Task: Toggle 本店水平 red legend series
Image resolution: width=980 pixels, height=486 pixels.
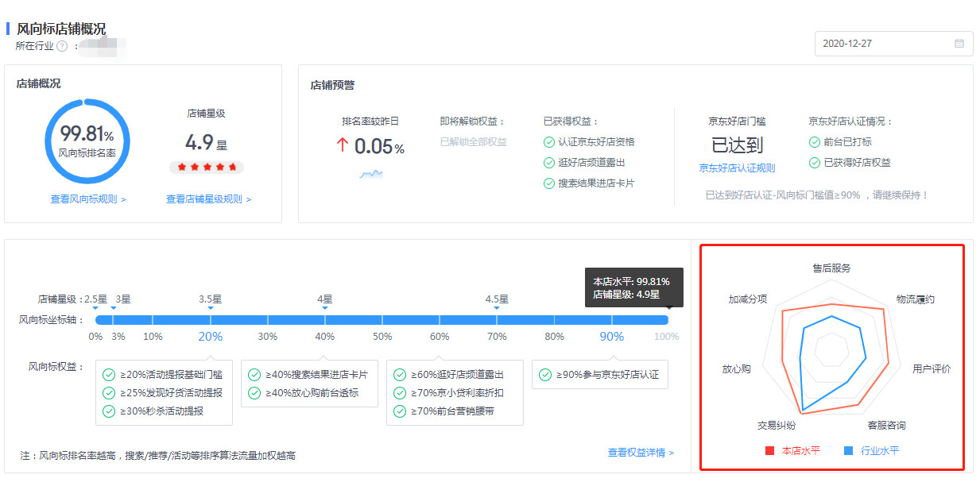Action: tap(792, 450)
